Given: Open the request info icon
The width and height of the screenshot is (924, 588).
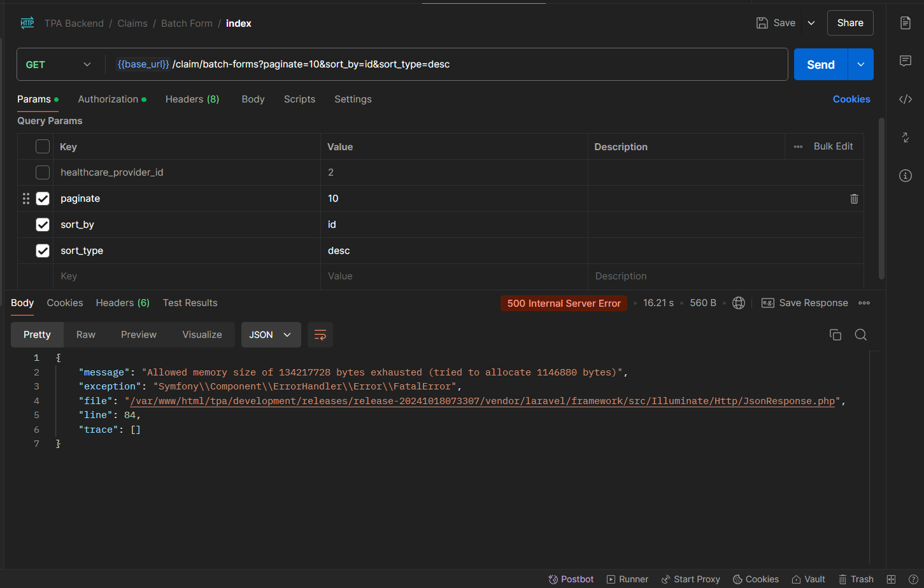Looking at the screenshot, I should (905, 176).
